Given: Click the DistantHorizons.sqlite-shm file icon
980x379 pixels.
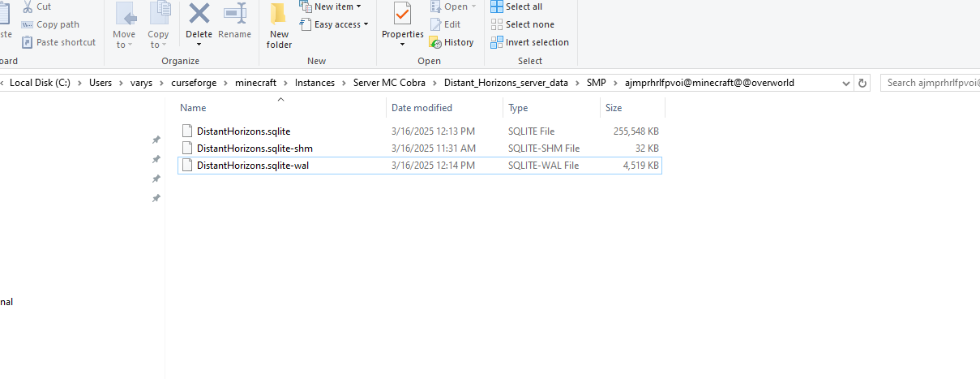Looking at the screenshot, I should [x=187, y=148].
